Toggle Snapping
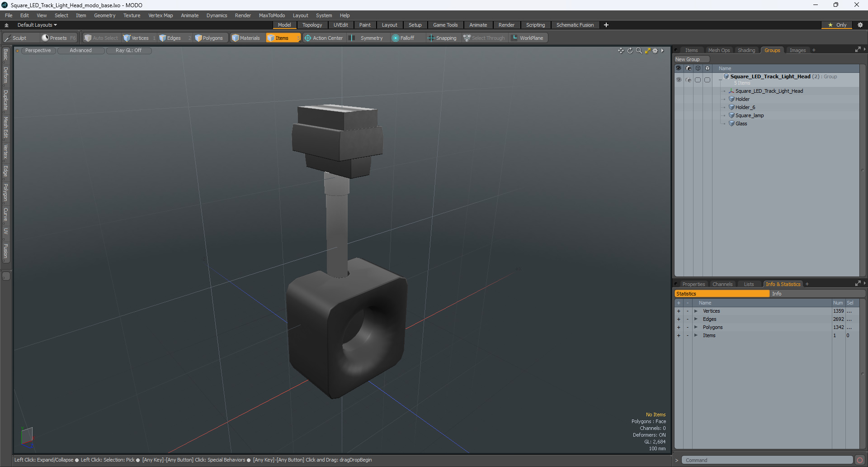This screenshot has height=467, width=868. (x=442, y=38)
